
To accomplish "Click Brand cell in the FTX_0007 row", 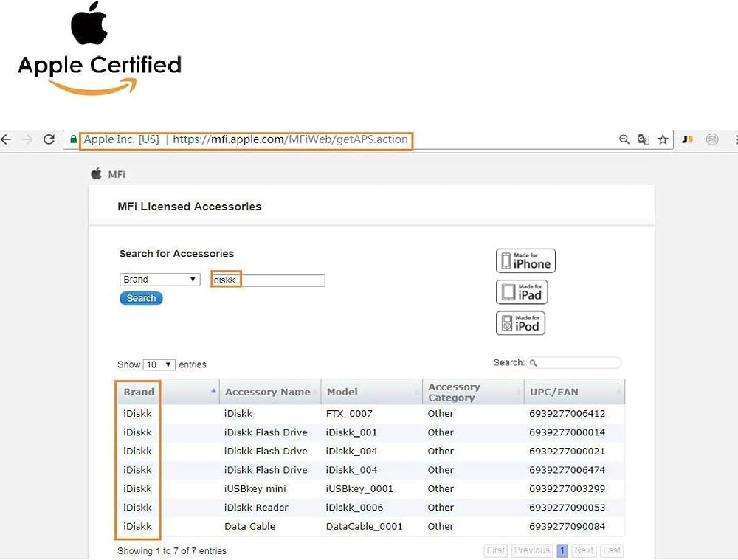I will 137,414.
